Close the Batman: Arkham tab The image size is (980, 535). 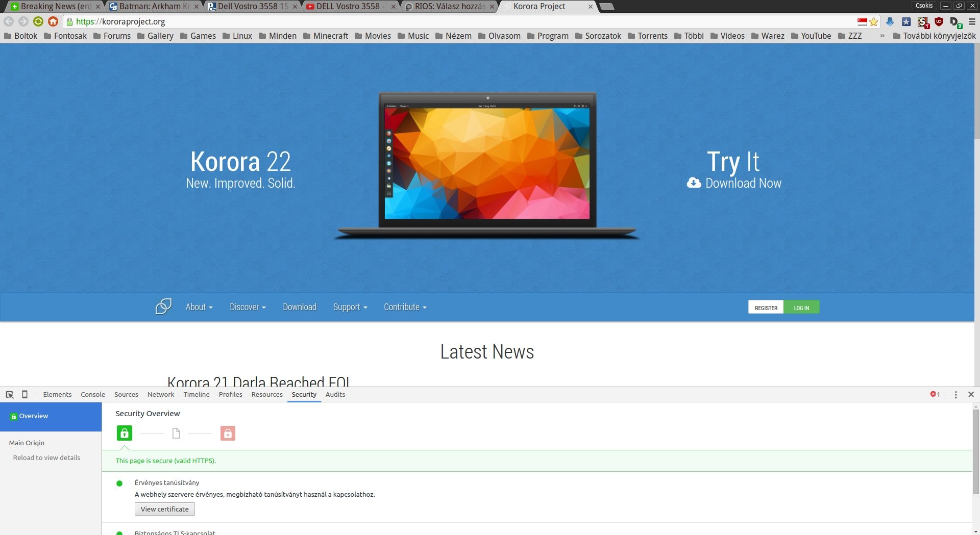[197, 7]
